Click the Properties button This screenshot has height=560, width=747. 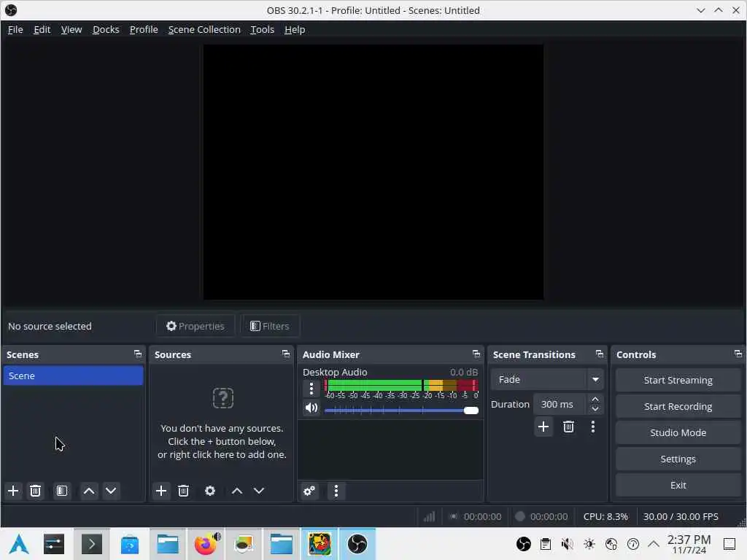(x=196, y=326)
